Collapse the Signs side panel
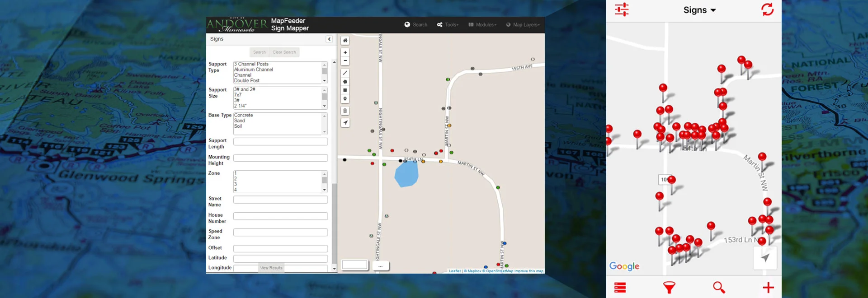 click(329, 39)
